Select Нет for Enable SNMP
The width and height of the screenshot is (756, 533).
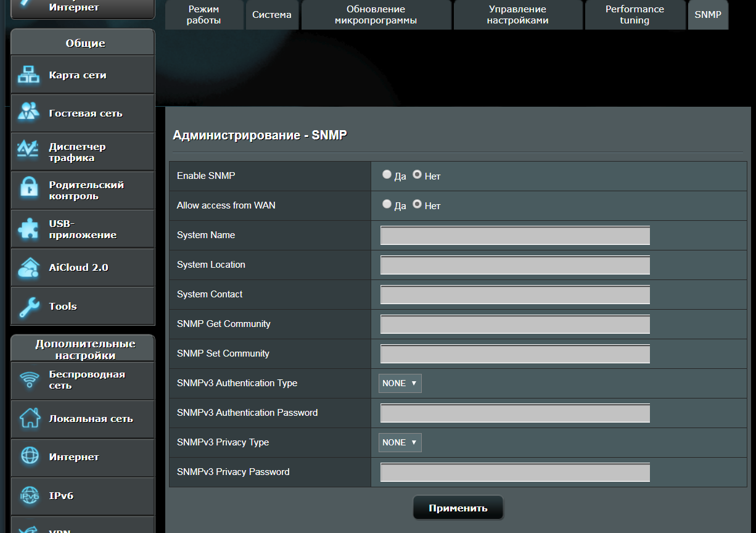417,175
